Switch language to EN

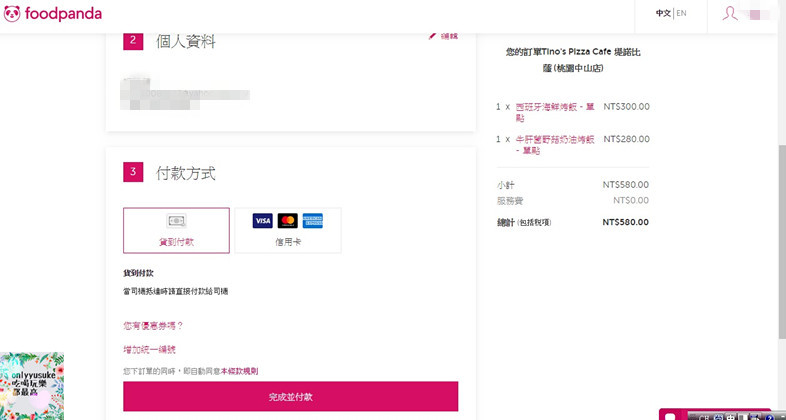click(x=681, y=13)
